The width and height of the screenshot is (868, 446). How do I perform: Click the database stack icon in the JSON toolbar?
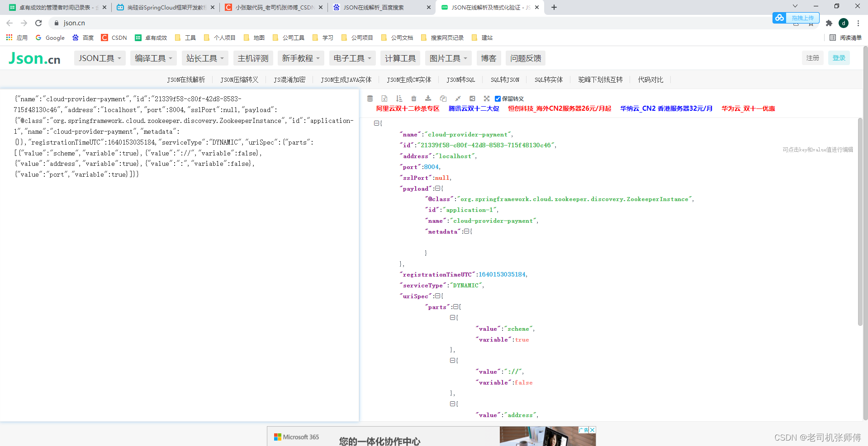370,99
